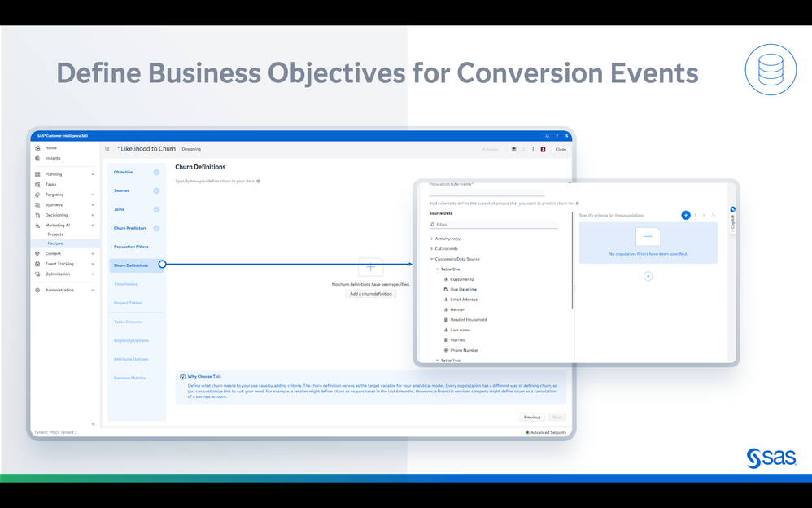Open the Objective step

click(x=136, y=172)
